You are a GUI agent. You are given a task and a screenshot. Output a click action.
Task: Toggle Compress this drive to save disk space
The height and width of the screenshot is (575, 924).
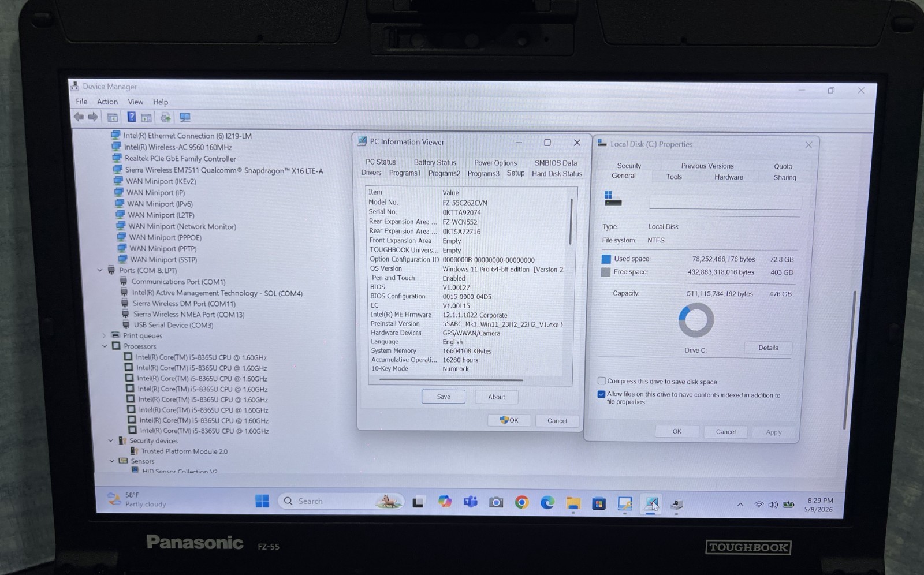pos(602,381)
